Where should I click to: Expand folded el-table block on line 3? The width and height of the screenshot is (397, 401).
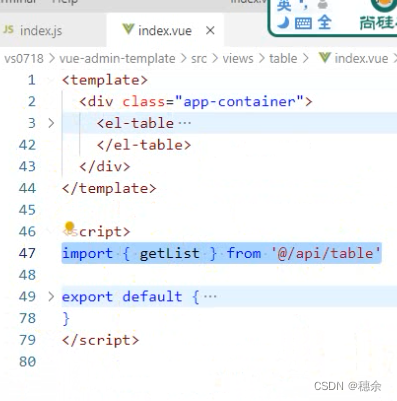click(x=51, y=123)
